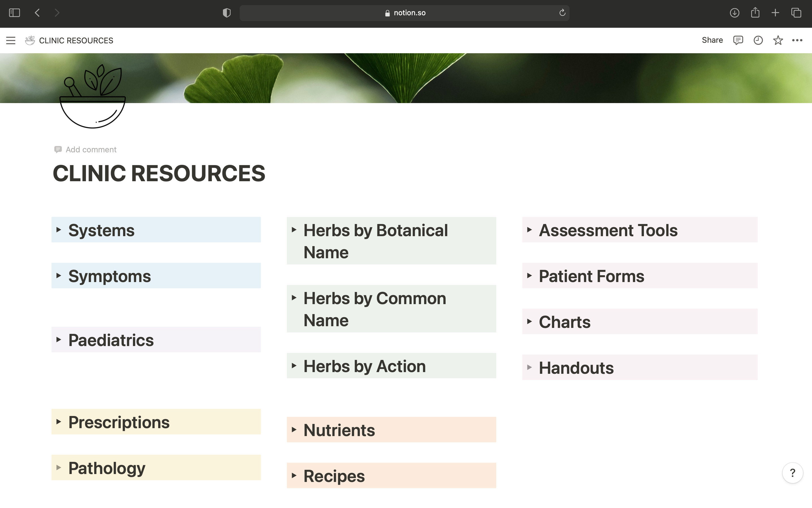The image size is (812, 508).
Task: Expand the Prescriptions toggle
Action: 59,422
